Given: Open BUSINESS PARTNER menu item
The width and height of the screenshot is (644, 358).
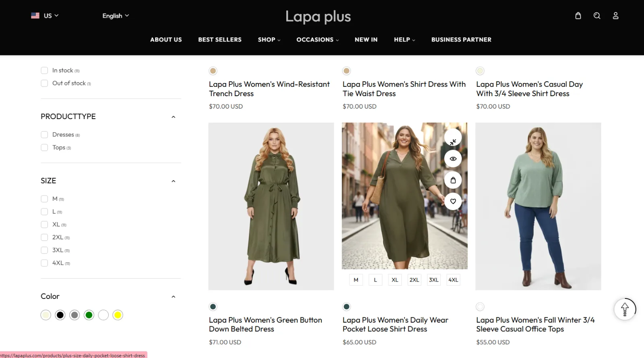Looking at the screenshot, I should pos(461,39).
